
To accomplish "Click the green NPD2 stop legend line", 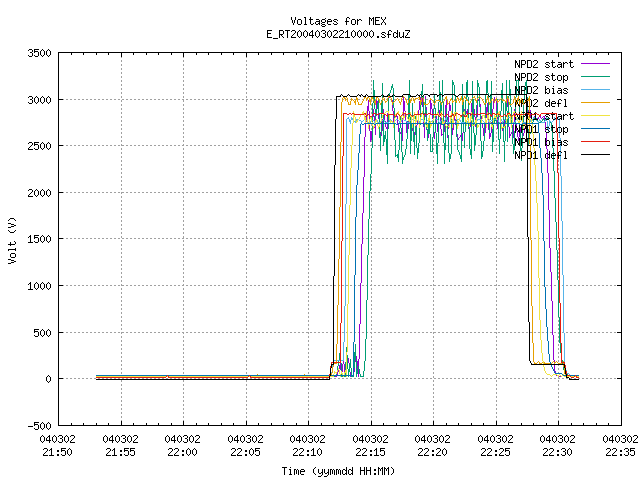I will (596, 76).
